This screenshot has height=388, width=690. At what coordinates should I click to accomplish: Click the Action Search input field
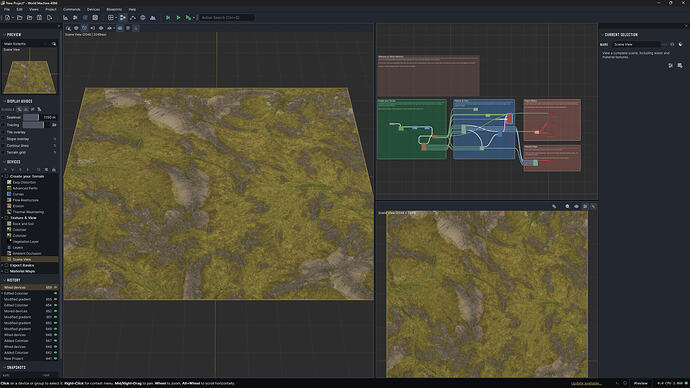[x=227, y=18]
